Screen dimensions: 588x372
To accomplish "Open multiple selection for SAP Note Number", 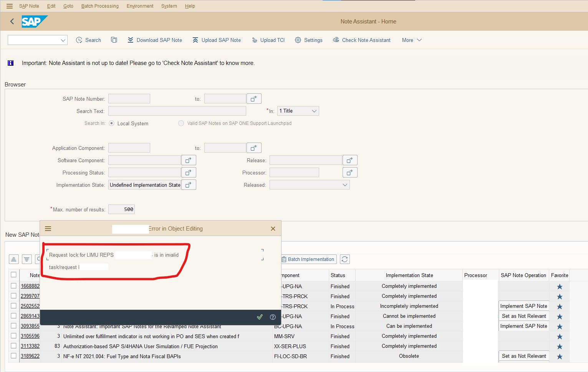I will pyautogui.click(x=254, y=99).
